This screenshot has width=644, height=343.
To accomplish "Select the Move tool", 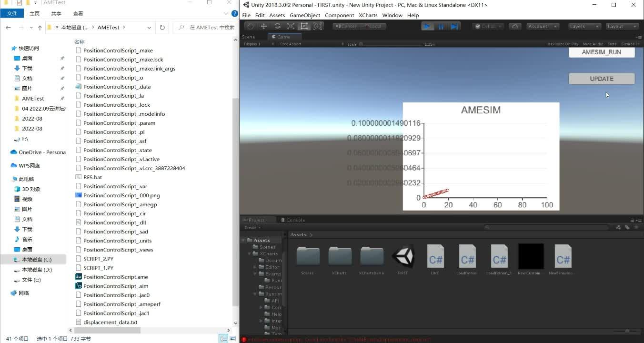I will click(x=263, y=26).
